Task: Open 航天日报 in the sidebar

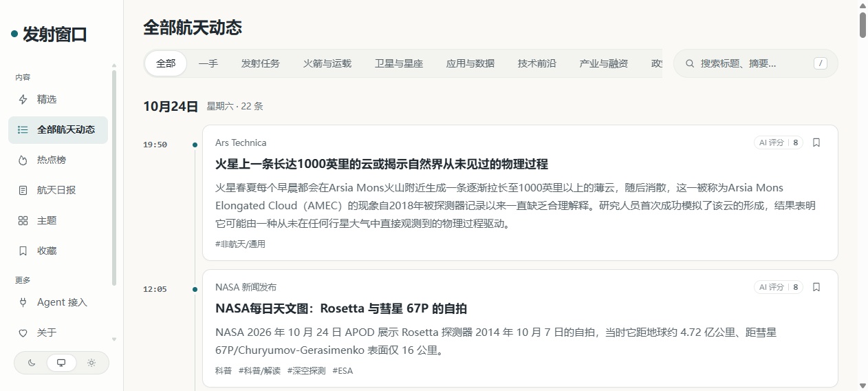Action: click(58, 190)
